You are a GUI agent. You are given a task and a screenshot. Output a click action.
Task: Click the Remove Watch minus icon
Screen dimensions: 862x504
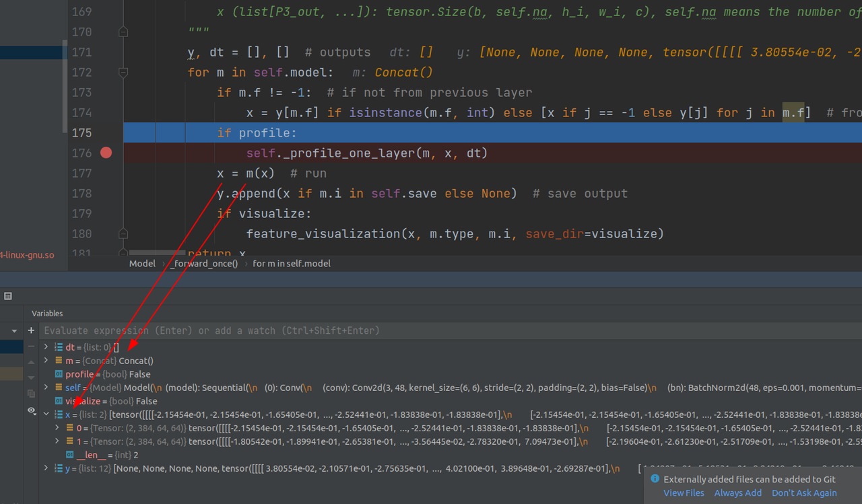coord(31,346)
